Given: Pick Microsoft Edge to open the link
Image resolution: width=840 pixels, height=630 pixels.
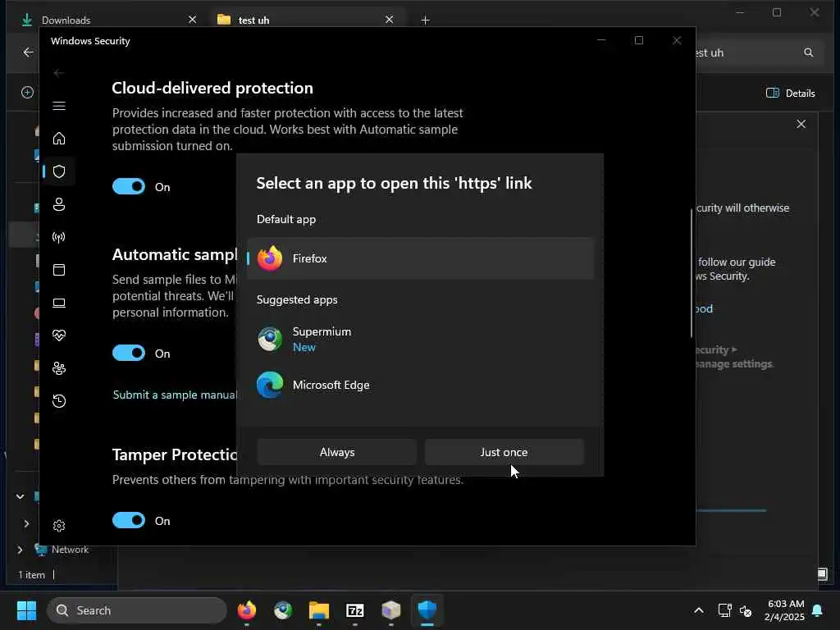Looking at the screenshot, I should [421, 385].
